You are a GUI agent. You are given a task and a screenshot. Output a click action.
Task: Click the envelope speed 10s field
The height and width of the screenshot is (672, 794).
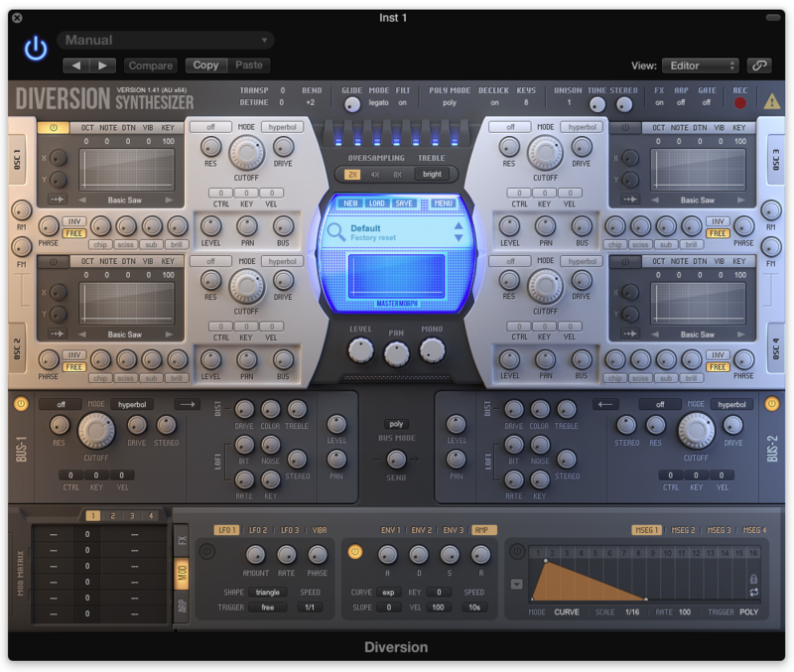[x=474, y=607]
